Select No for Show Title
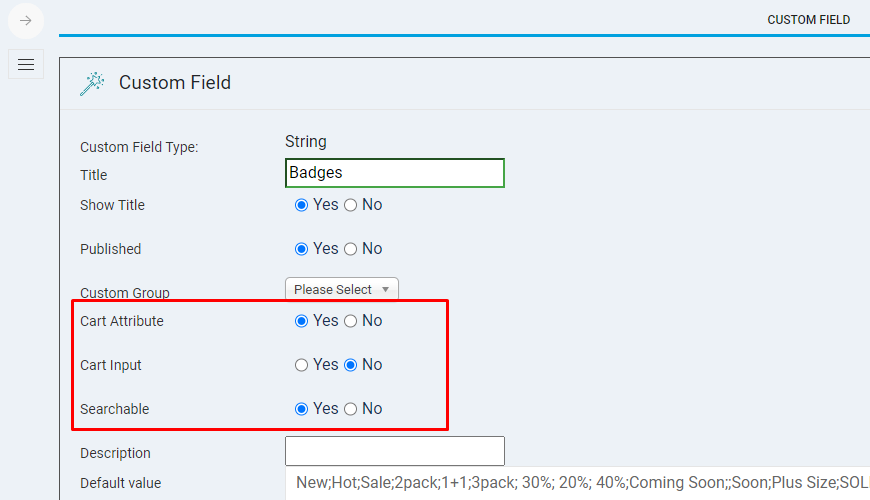The image size is (870, 500). point(350,205)
